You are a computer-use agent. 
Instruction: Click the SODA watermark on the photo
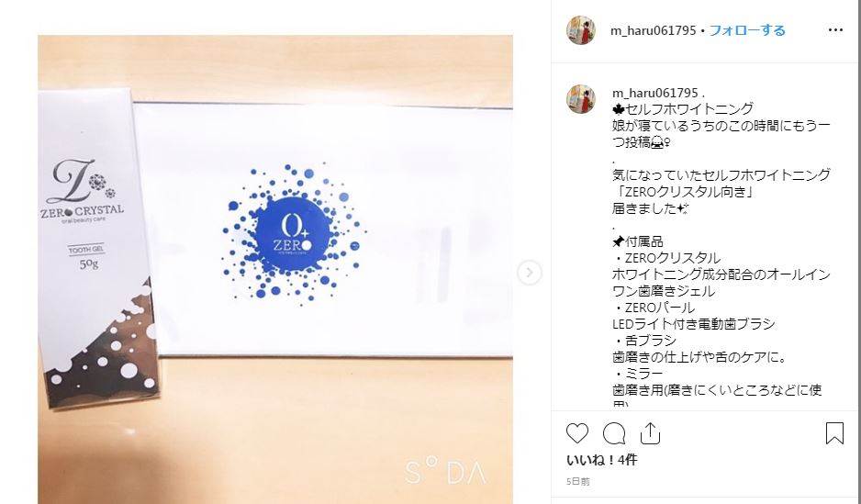[x=445, y=472]
